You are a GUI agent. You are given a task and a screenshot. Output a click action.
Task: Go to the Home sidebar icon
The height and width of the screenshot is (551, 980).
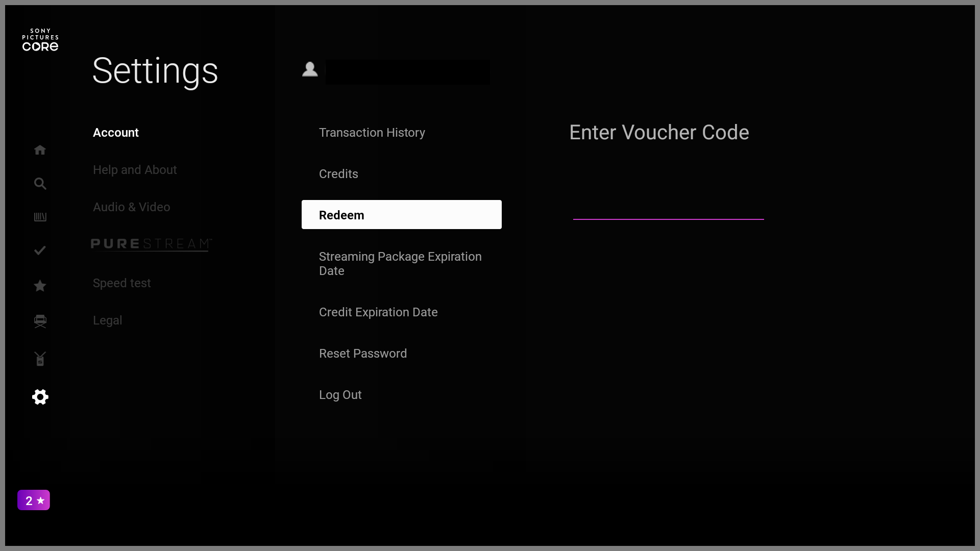click(x=40, y=150)
